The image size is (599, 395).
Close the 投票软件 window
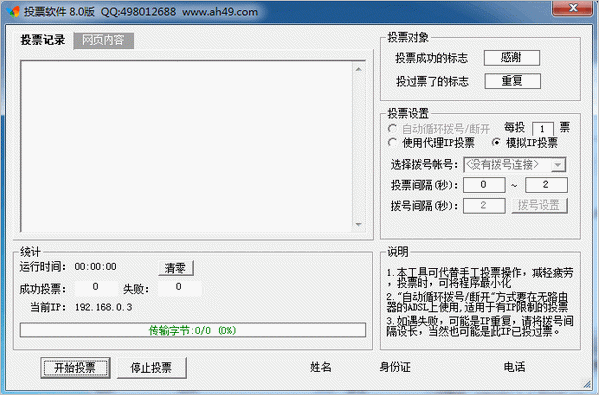(x=573, y=8)
